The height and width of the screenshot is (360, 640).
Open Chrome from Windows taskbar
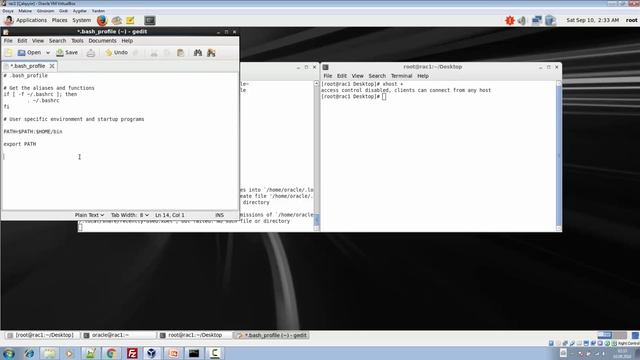pos(111,353)
